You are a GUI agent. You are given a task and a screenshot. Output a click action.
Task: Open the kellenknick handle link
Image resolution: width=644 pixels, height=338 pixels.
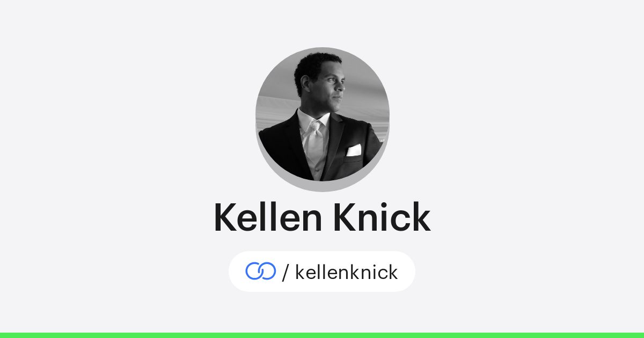[x=347, y=272]
